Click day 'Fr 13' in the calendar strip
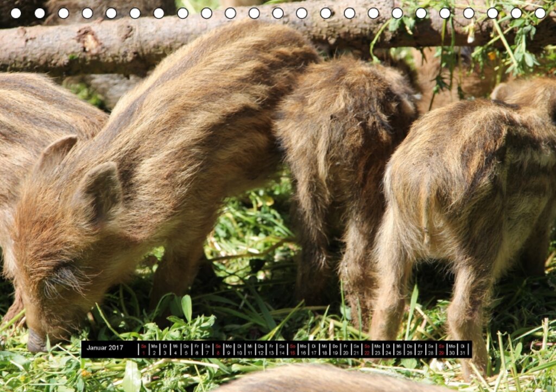The height and width of the screenshot is (392, 556). click(x=271, y=350)
